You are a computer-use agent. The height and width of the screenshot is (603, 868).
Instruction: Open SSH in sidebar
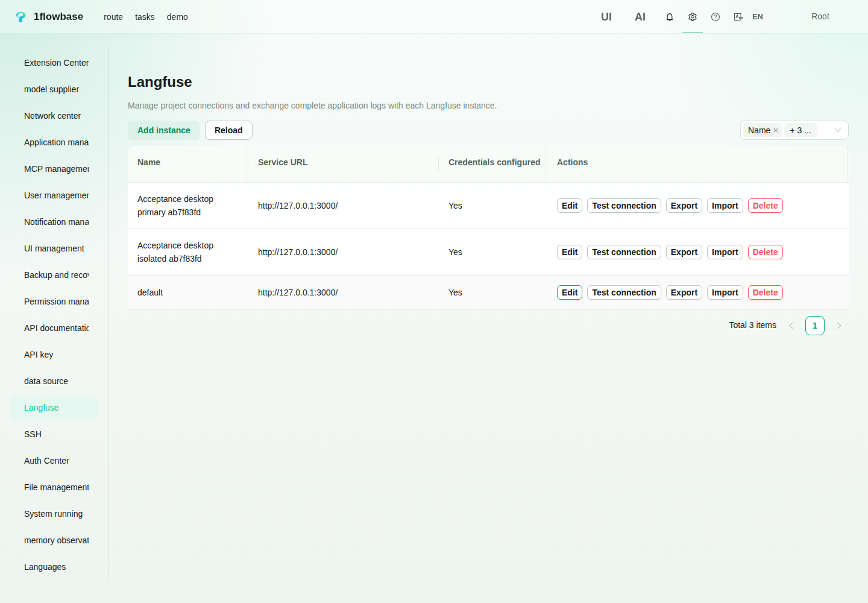pyautogui.click(x=54, y=434)
